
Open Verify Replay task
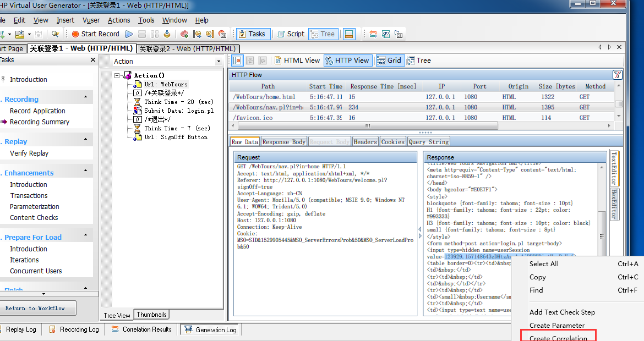(29, 153)
